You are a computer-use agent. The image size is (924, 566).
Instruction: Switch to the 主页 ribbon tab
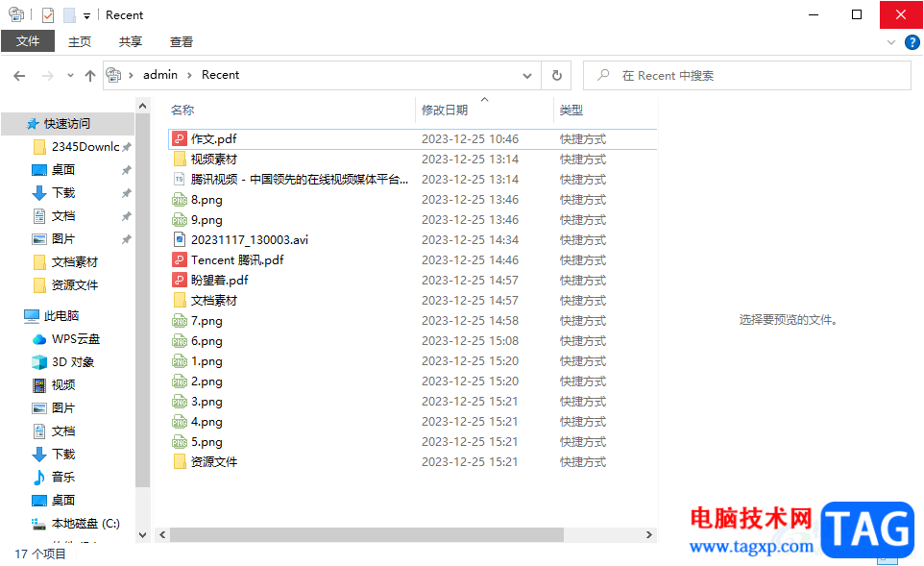click(80, 42)
